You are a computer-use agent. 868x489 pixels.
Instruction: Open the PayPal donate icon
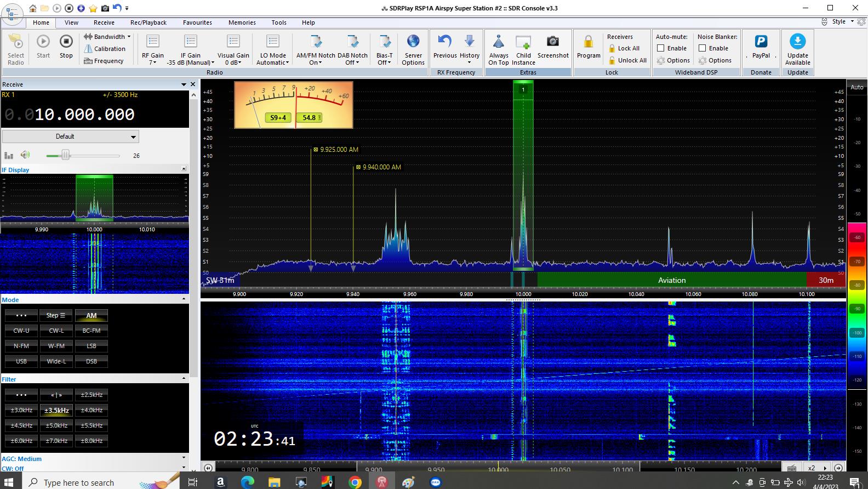click(761, 42)
